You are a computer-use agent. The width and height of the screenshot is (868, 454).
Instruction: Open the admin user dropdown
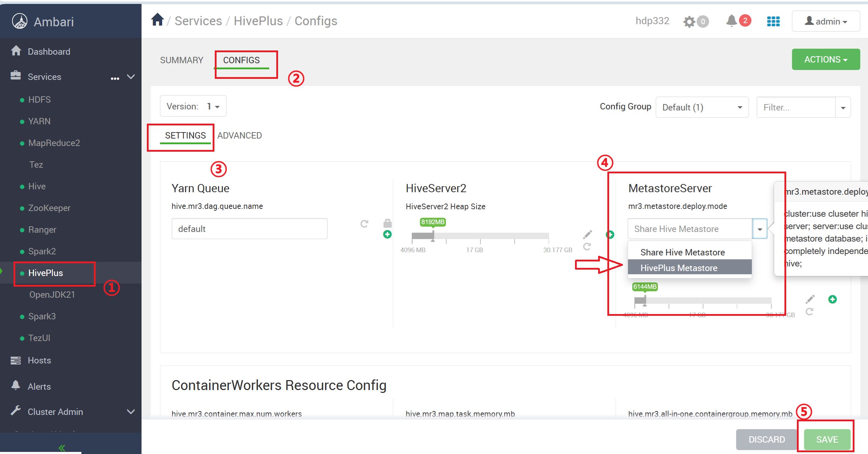[x=826, y=21]
